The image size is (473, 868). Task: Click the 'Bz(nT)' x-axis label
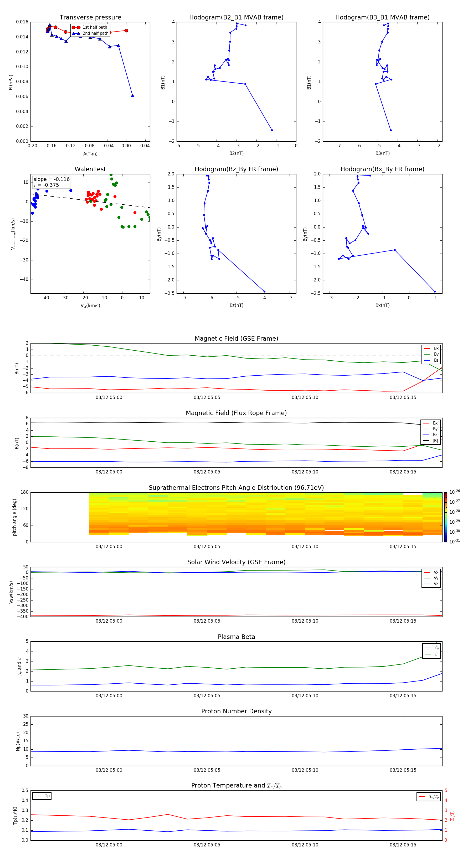236,305
